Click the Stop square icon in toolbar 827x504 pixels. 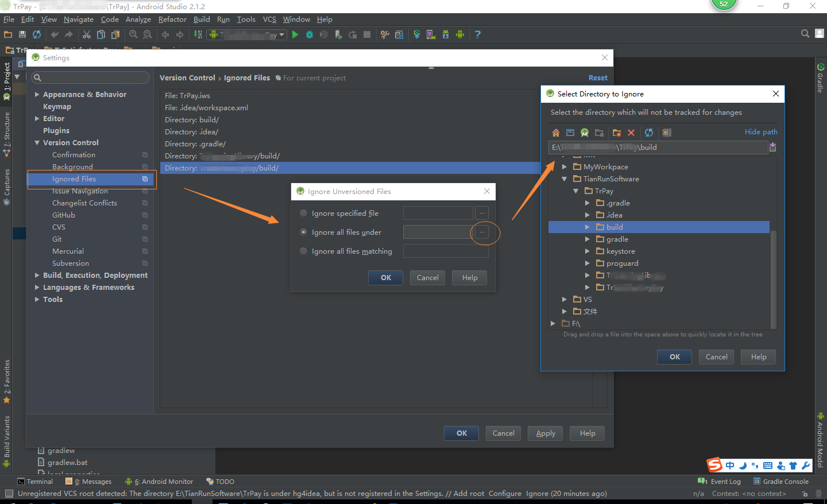pyautogui.click(x=367, y=34)
